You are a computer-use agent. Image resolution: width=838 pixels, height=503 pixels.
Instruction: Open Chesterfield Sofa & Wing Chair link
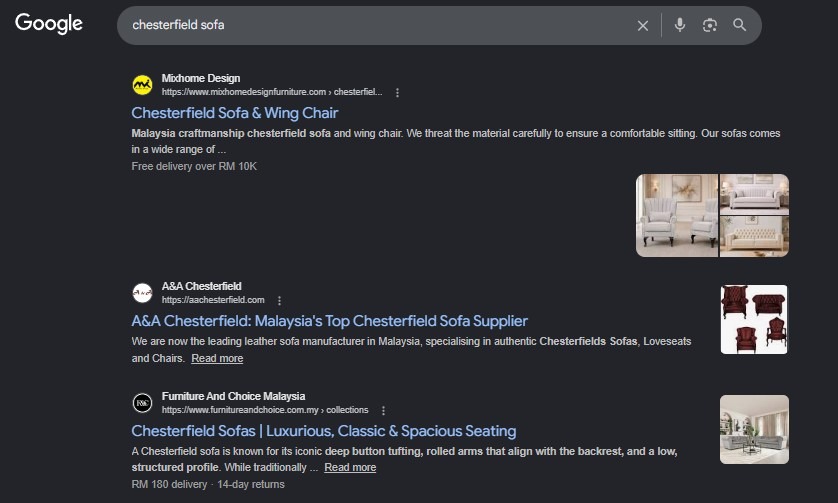coord(235,113)
